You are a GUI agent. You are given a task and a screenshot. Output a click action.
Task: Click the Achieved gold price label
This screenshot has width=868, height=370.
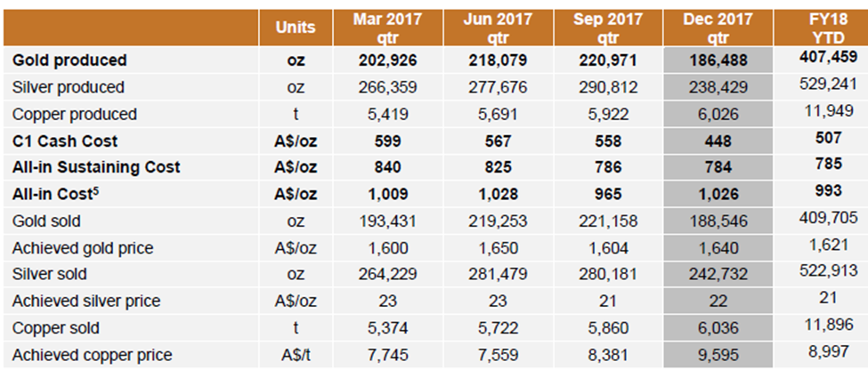tap(83, 248)
